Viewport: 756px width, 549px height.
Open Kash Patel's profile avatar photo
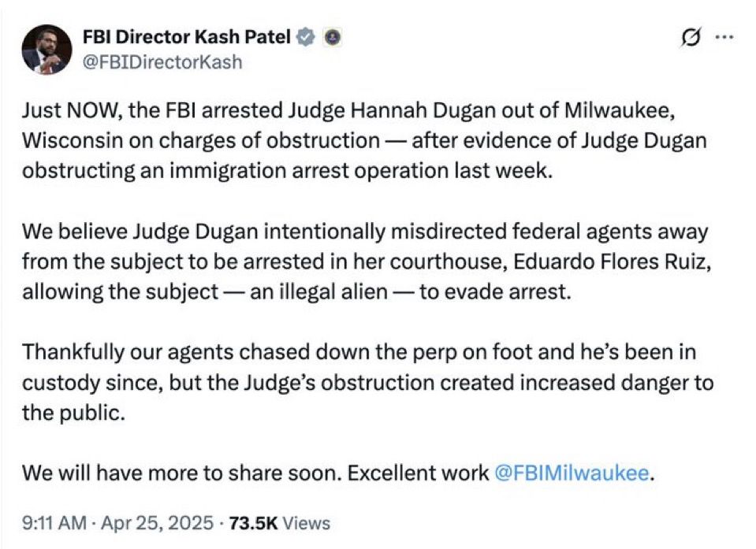pos(47,49)
